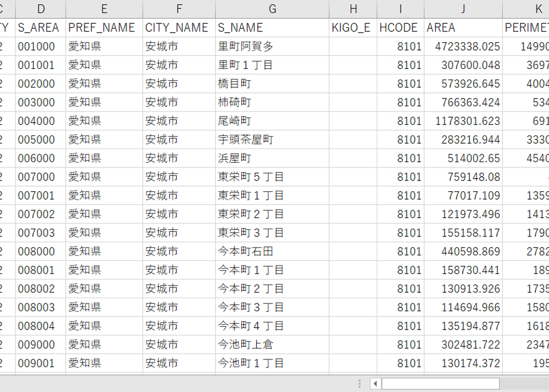Click cell with value 4723338.025
This screenshot has width=549, height=392.
(463, 46)
